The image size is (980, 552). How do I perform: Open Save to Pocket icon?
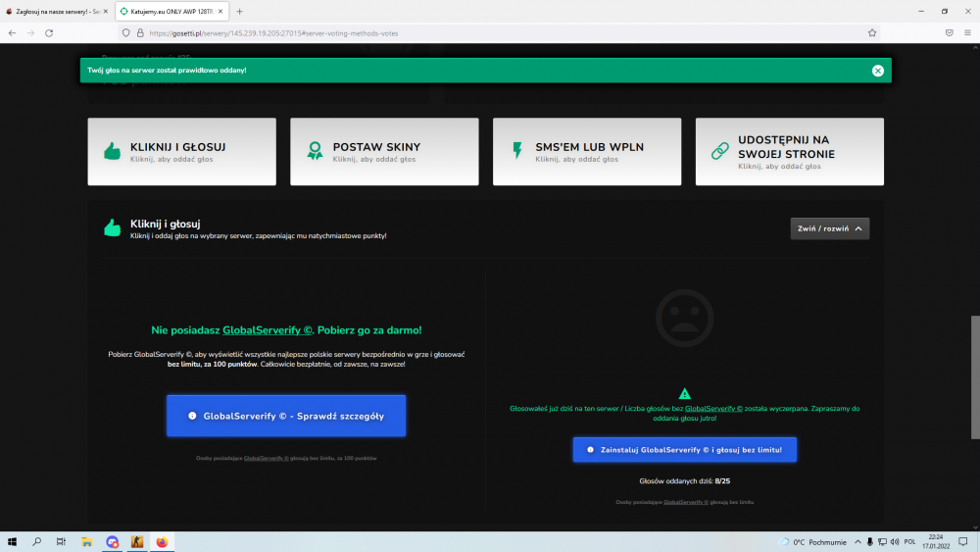pyautogui.click(x=950, y=33)
